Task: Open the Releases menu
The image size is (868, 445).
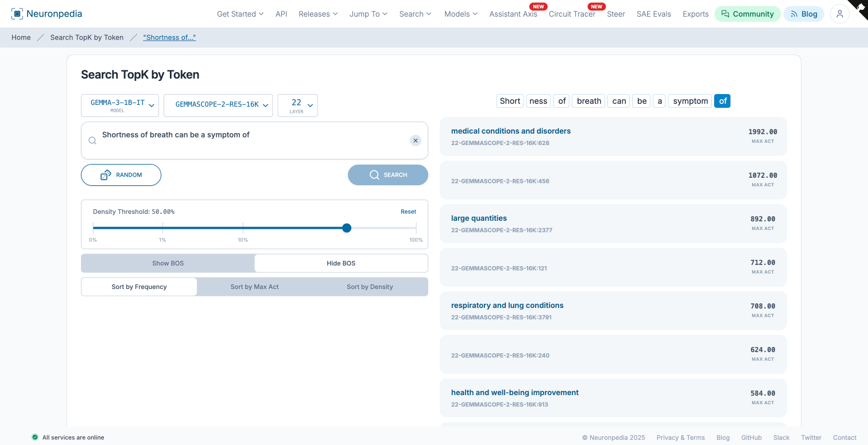Action: point(317,14)
